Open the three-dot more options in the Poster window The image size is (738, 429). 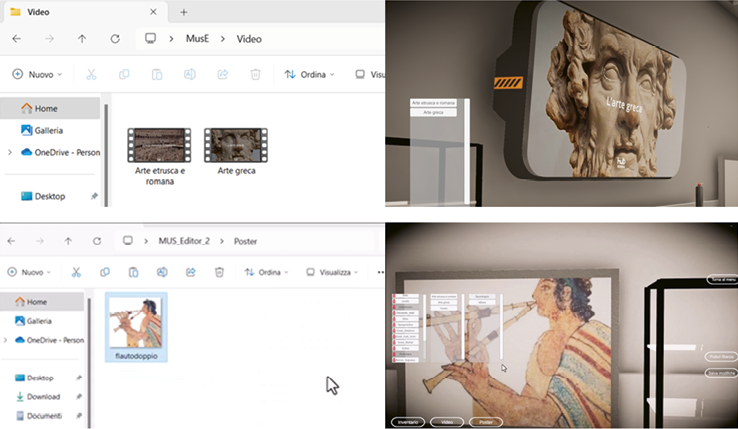tap(380, 272)
